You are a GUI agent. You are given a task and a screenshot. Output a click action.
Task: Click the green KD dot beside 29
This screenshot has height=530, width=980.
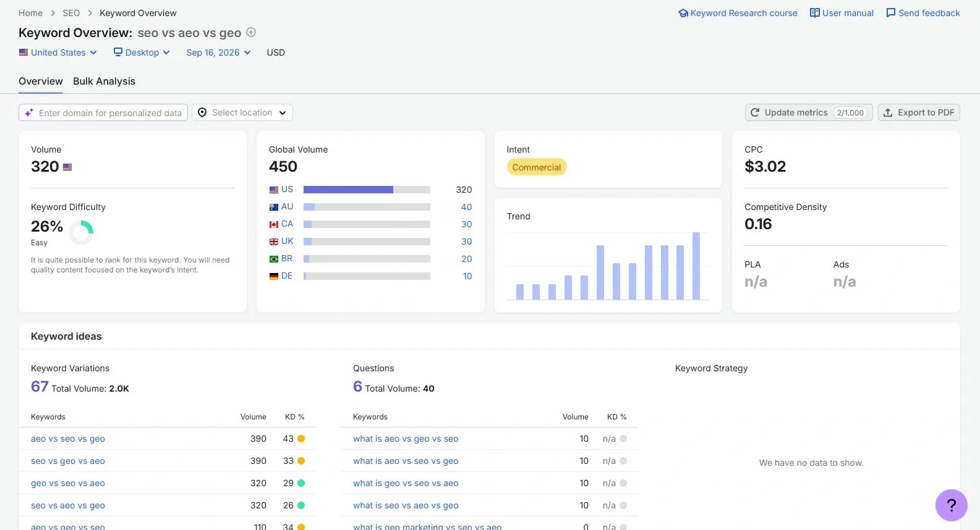tap(301, 483)
